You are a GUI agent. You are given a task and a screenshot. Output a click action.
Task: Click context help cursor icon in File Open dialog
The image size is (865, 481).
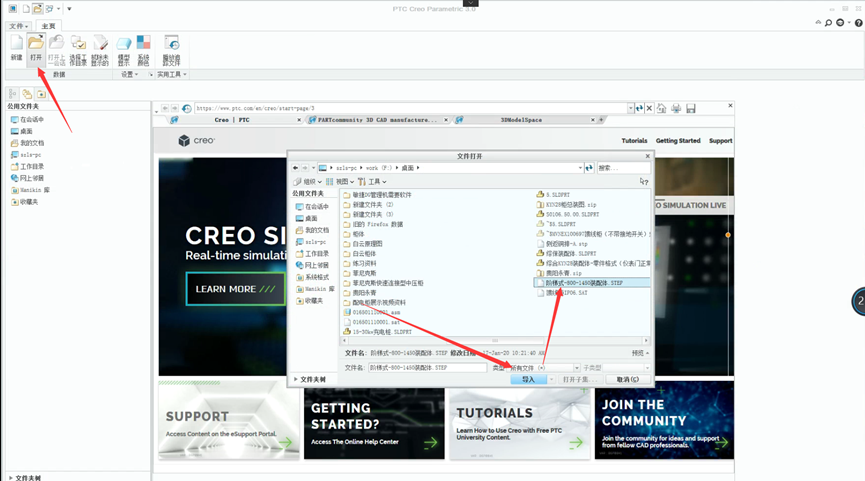[644, 181]
